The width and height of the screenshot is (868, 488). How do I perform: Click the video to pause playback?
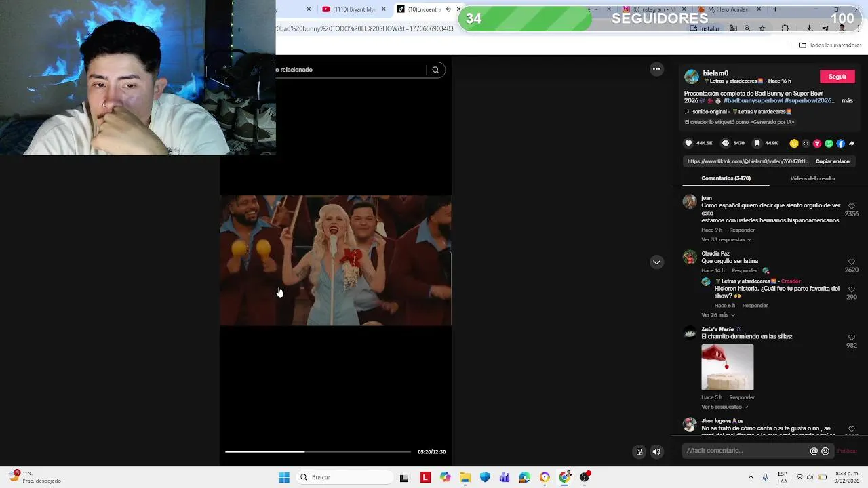(x=335, y=261)
